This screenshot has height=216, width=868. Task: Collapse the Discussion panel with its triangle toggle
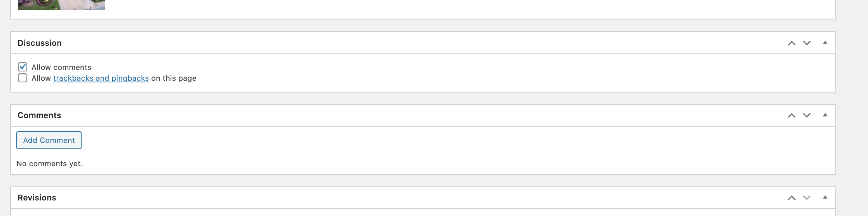[x=825, y=43]
